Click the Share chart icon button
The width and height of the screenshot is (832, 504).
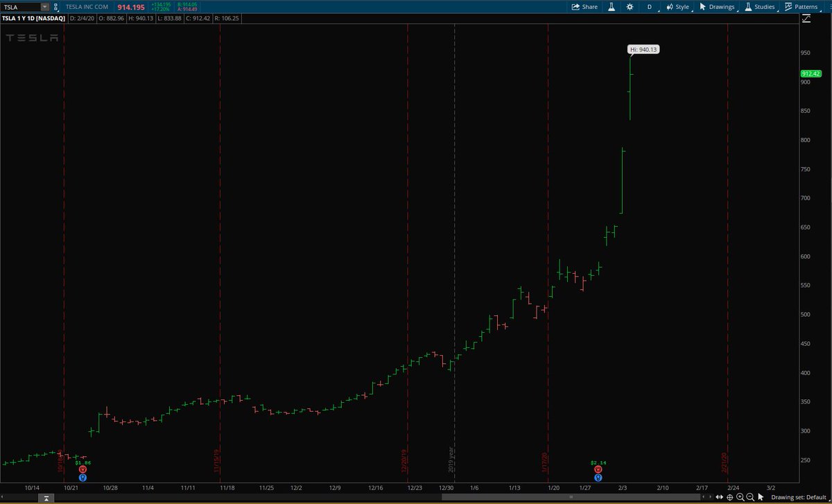[x=584, y=6]
